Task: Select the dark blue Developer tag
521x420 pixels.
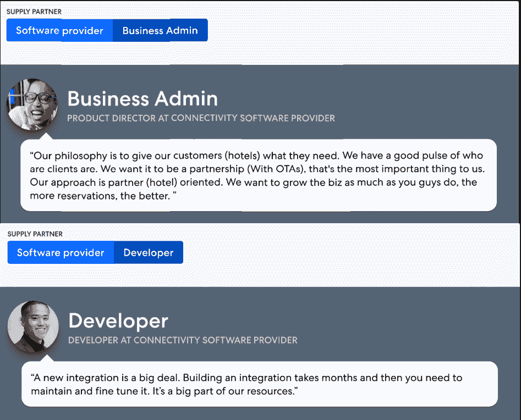Action: 149,253
